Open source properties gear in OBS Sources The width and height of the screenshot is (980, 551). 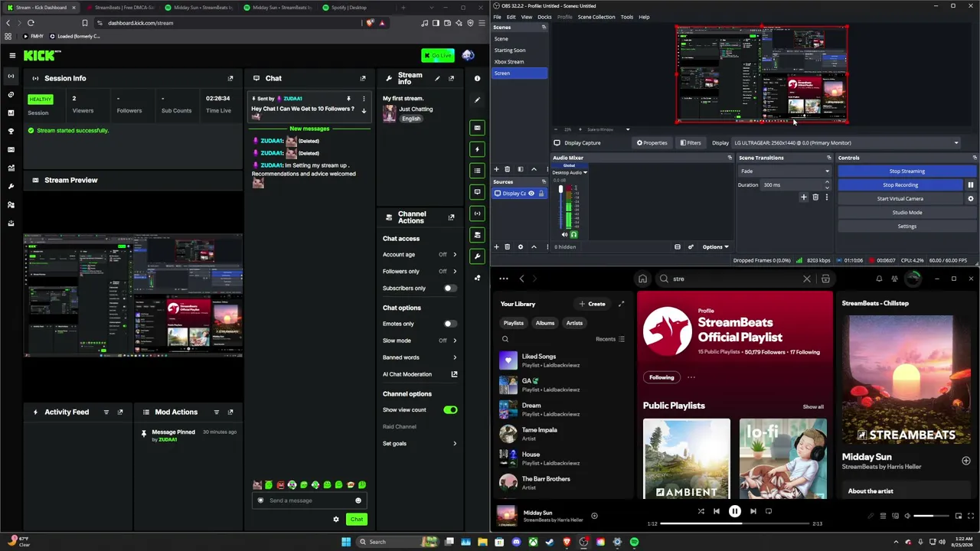coord(521,247)
